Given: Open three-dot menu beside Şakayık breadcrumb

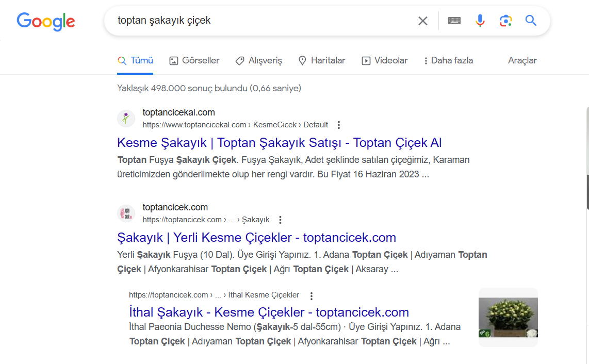Looking at the screenshot, I should 280,220.
